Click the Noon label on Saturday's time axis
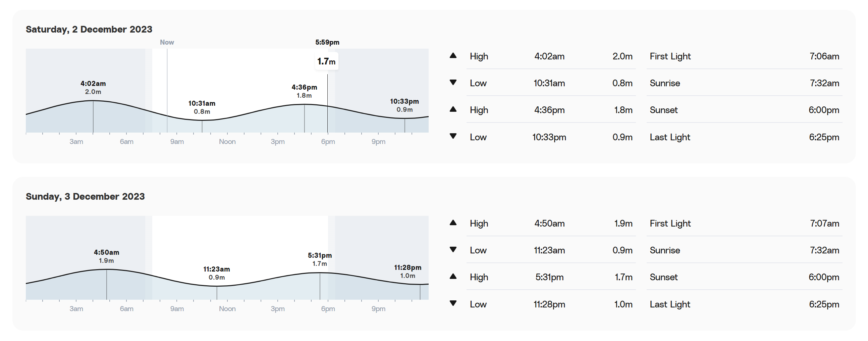868x341 pixels. [227, 142]
